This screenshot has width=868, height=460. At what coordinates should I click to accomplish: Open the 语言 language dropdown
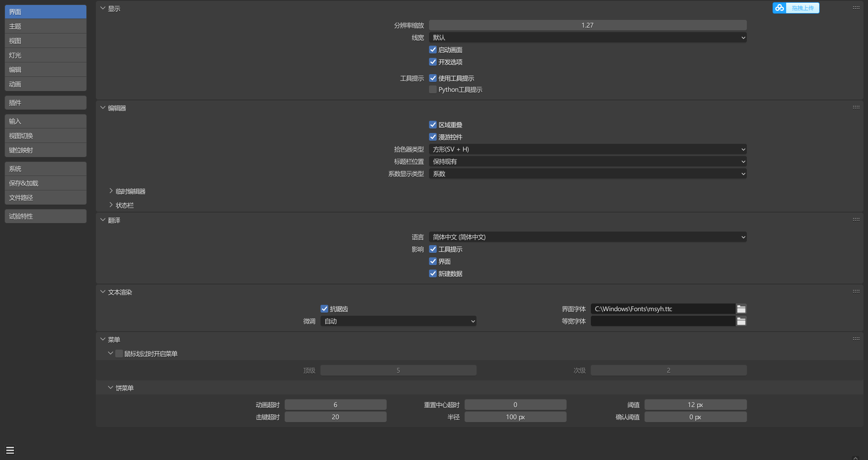click(588, 237)
